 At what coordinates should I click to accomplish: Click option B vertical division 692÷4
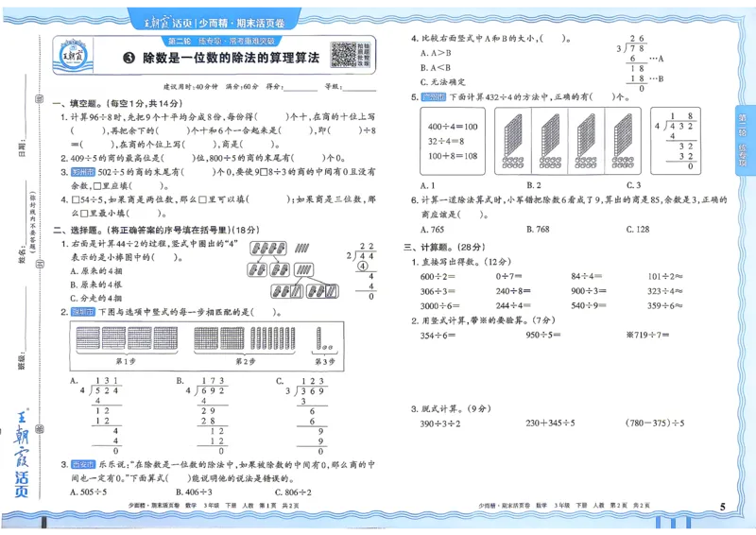(x=206, y=415)
